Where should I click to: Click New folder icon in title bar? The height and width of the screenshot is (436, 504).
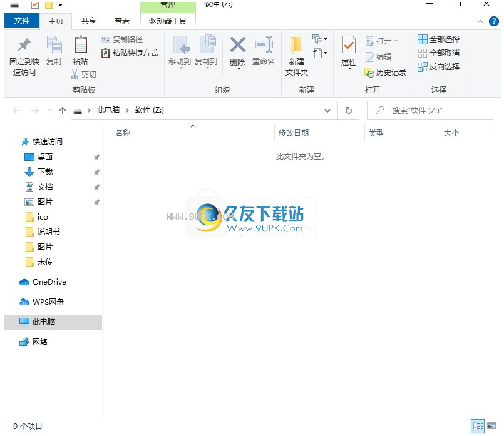click(49, 4)
